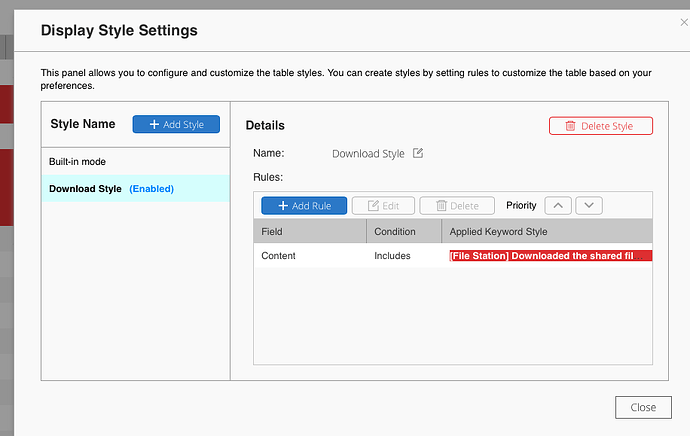The image size is (690, 436).
Task: Select Built-in mode in the style list
Action: point(77,161)
